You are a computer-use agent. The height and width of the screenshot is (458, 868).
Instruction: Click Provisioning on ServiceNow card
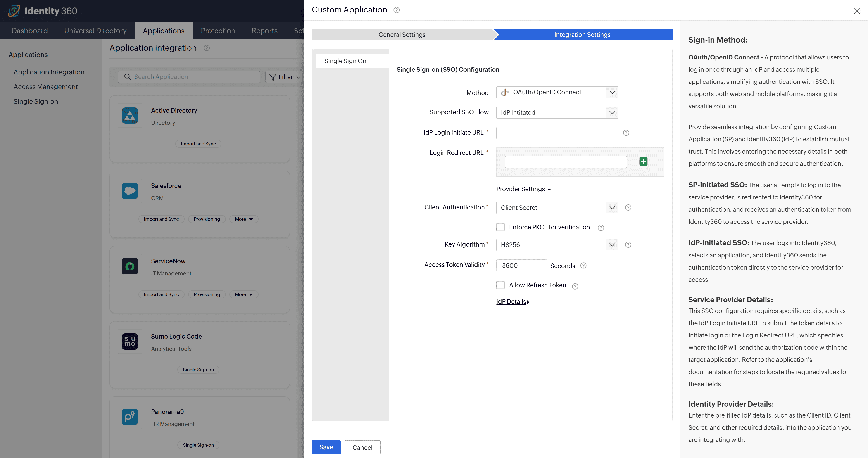pos(207,294)
